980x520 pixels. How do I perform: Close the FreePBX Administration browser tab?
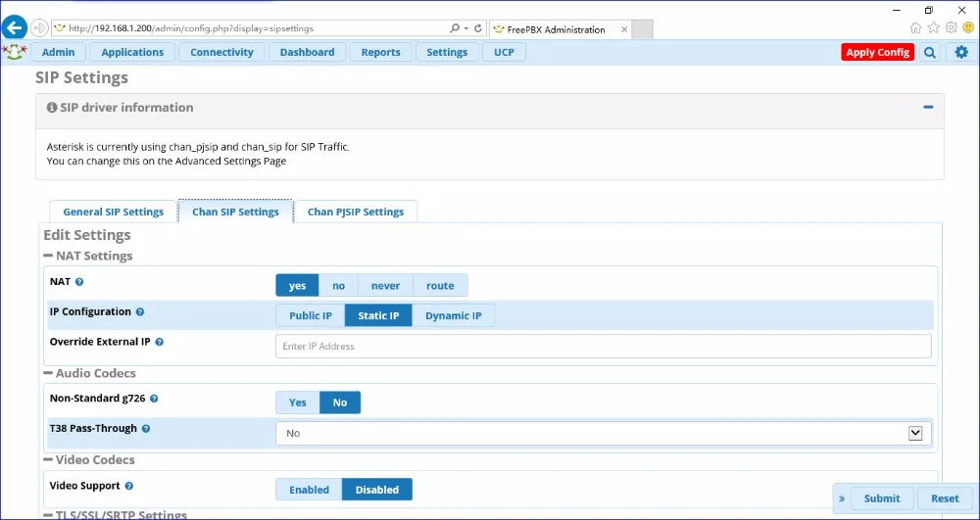[624, 29]
